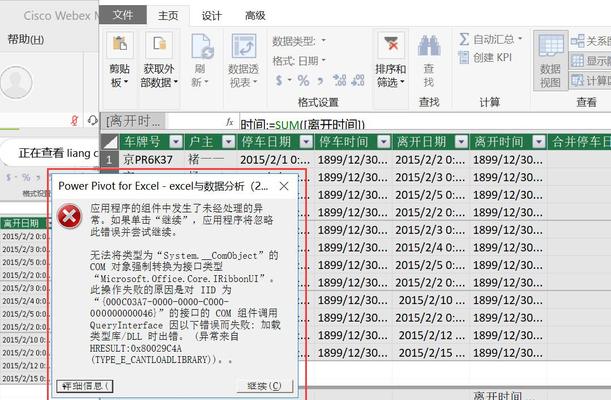Click 离开时间 measure cell in calculation area
Screen dimensions: 611x400
click(x=508, y=395)
